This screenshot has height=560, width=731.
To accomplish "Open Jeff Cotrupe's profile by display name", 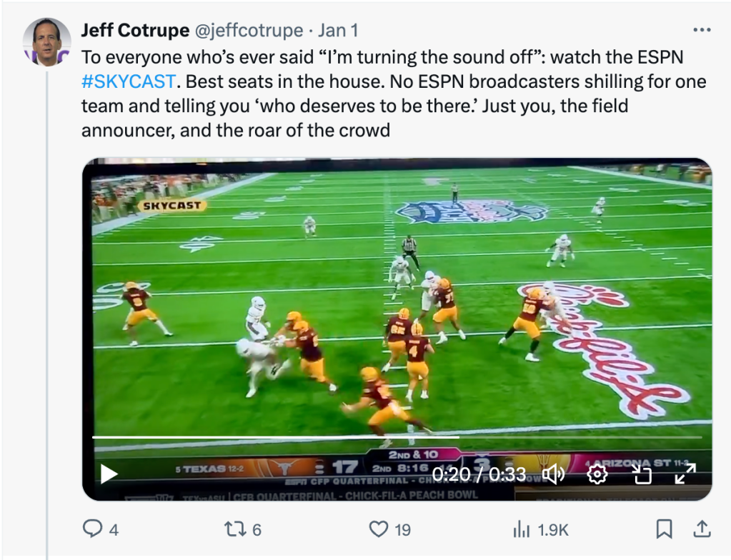I will [x=135, y=31].
